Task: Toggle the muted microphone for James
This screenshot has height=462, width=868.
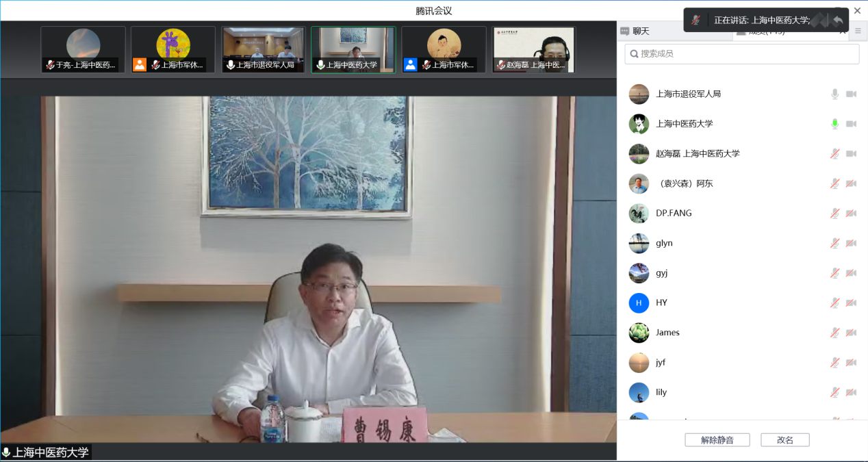Action: click(834, 333)
